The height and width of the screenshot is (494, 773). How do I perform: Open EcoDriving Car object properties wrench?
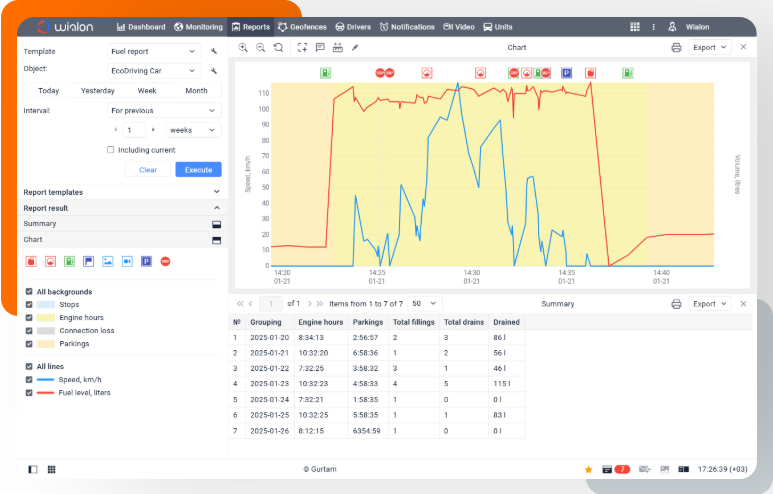pyautogui.click(x=214, y=71)
